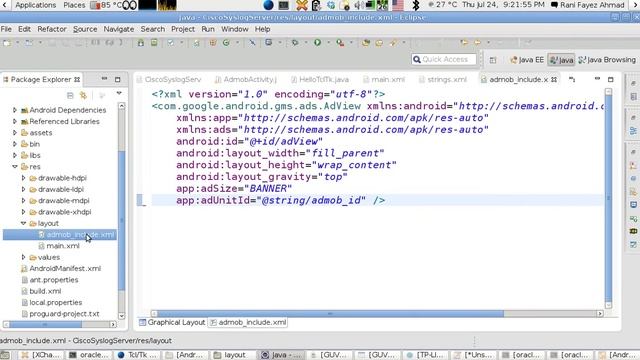Expand the assets folder
Screen dimensions: 640x360
15,133
